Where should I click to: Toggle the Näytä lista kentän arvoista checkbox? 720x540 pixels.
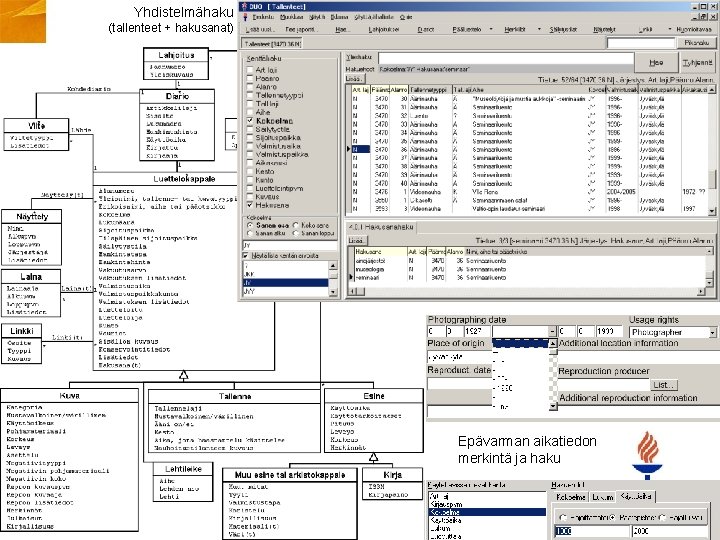pyautogui.click(x=246, y=255)
